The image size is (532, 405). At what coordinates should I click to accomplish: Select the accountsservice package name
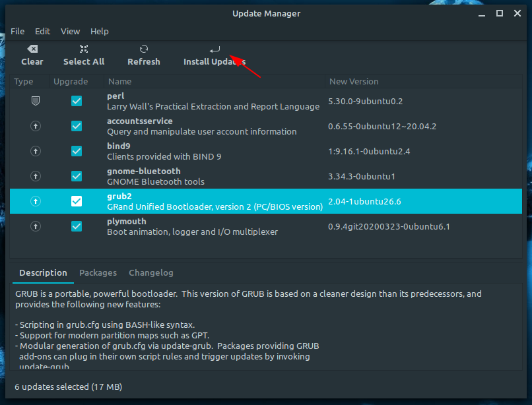click(x=140, y=121)
